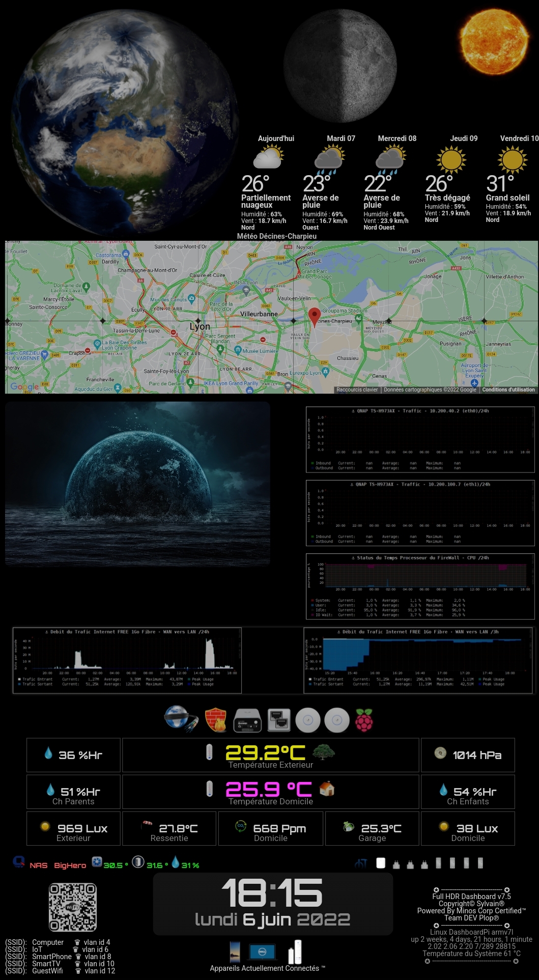The height and width of the screenshot is (980, 539).
Task: Select the Ethernet ports switch icon
Action: 279,720
